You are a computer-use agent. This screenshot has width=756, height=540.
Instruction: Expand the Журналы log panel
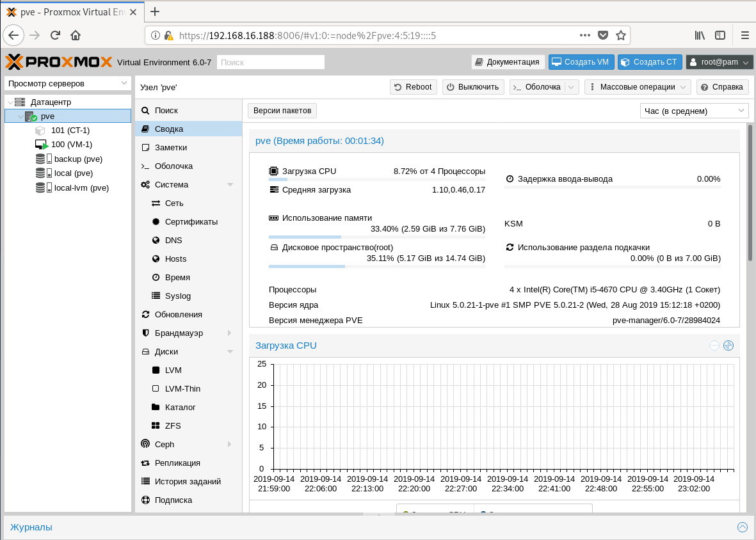coord(742,527)
